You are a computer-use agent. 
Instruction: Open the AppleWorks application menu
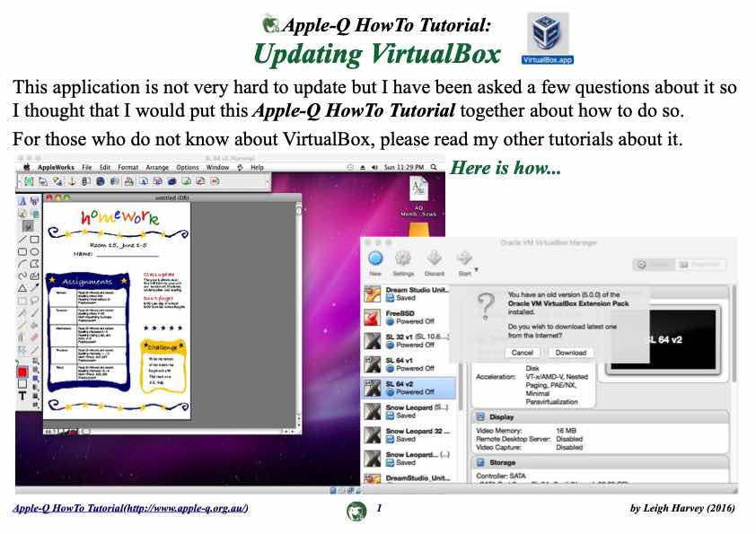[56, 167]
